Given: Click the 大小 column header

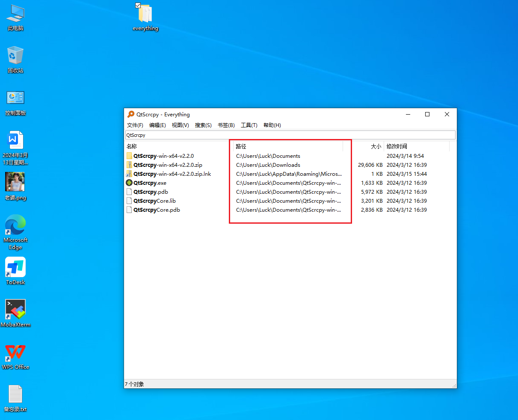Looking at the screenshot, I should (x=376, y=147).
